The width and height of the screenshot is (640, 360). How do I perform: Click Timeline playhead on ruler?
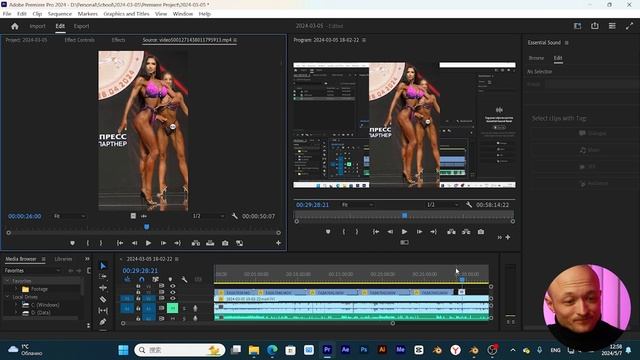[x=462, y=280]
